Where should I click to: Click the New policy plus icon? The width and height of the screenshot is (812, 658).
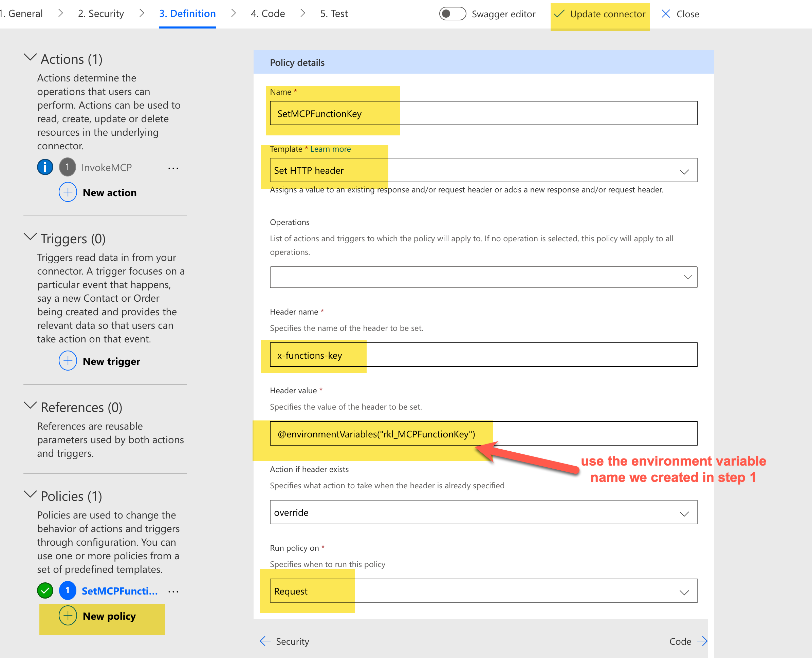68,616
